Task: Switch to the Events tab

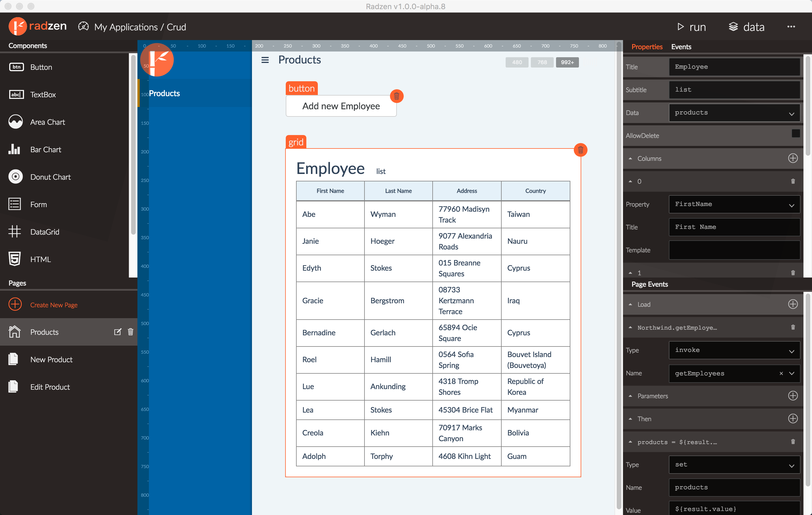Action: 681,47
